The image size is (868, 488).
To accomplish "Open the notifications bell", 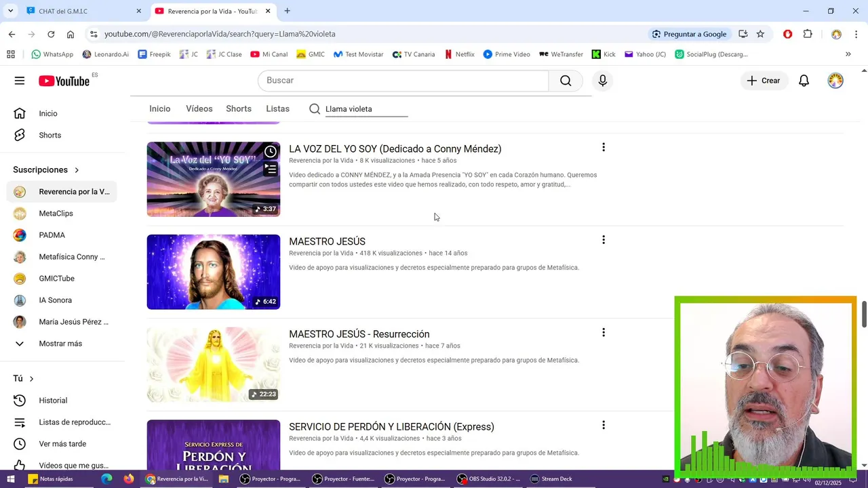I will pos(804,81).
